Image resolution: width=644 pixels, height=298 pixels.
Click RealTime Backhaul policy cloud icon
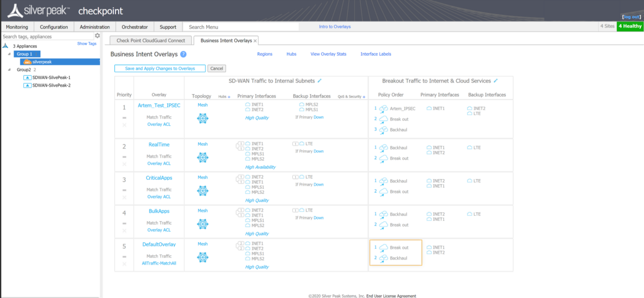[383, 148]
